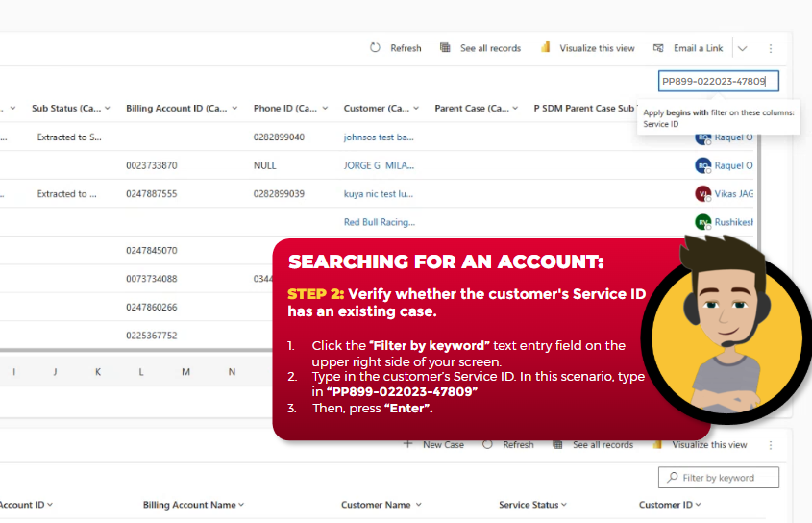Open Customer ID column dropdown

point(698,505)
